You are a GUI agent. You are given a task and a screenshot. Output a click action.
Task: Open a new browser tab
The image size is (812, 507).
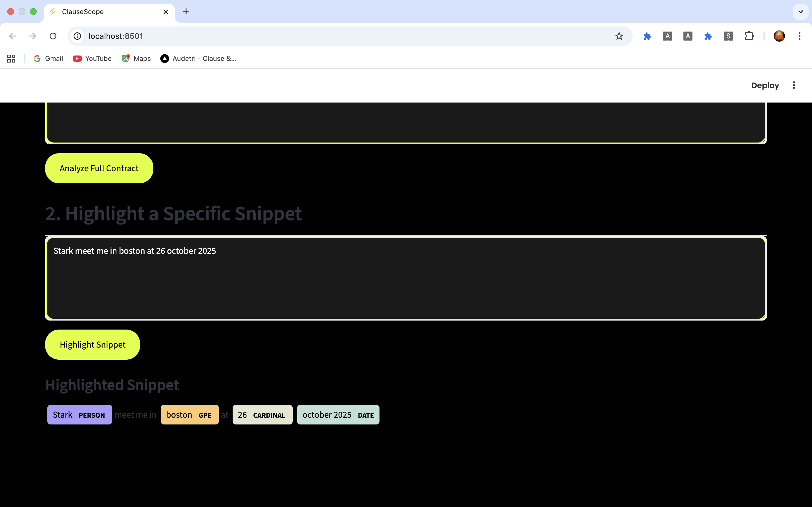click(186, 12)
